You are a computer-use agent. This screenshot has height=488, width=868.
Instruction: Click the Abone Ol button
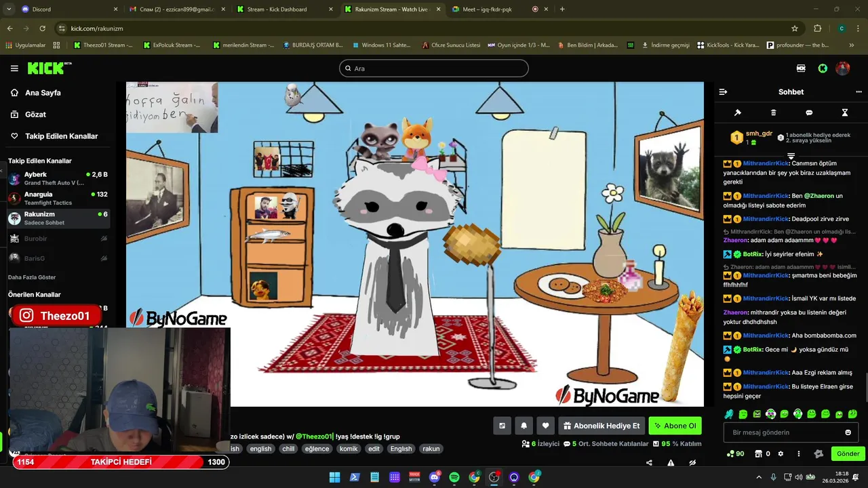click(675, 426)
